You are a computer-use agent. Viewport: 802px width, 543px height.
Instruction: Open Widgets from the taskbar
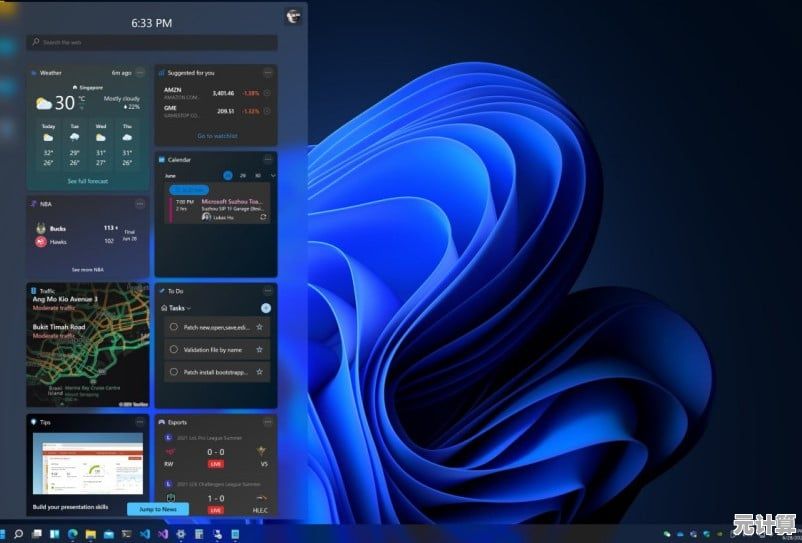[x=54, y=534]
